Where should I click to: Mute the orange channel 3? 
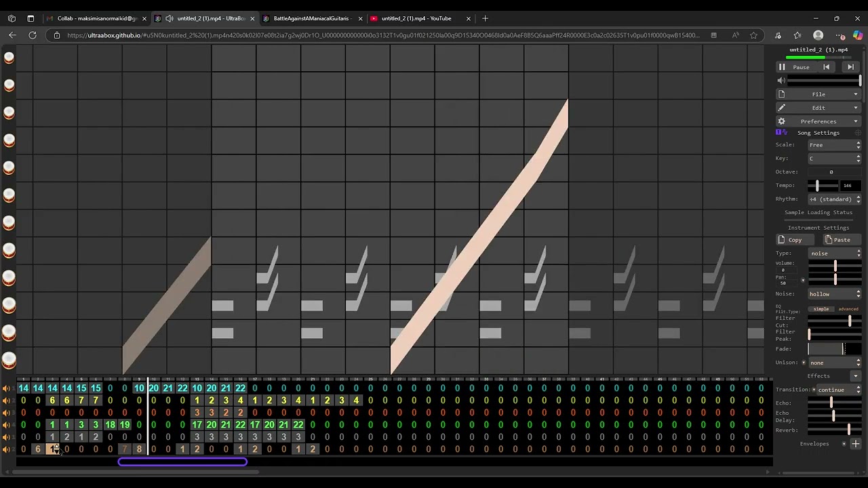coord(6,413)
